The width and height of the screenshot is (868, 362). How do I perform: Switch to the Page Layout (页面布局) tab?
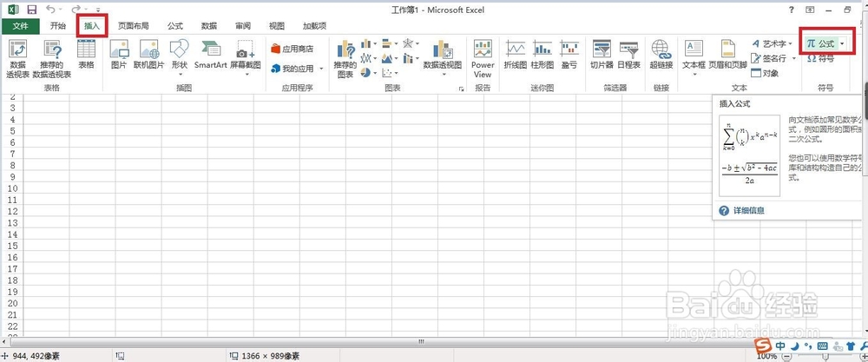[134, 25]
